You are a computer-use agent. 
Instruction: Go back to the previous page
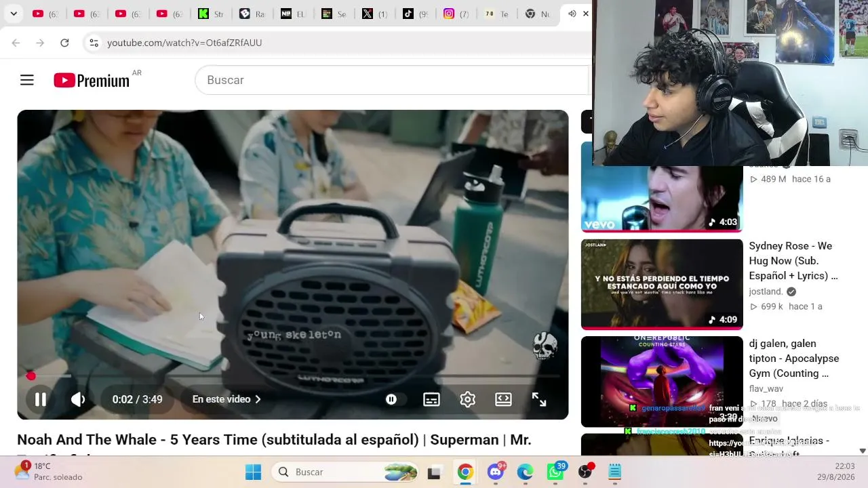point(16,43)
